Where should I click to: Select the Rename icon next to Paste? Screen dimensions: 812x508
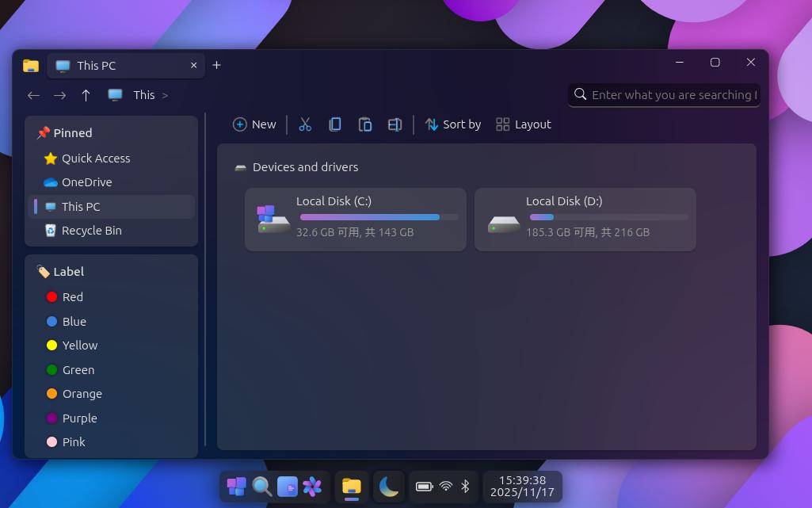pyautogui.click(x=395, y=124)
